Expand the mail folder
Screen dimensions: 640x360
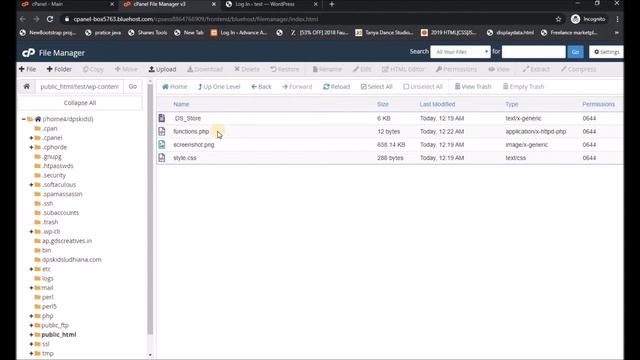click(x=31, y=288)
